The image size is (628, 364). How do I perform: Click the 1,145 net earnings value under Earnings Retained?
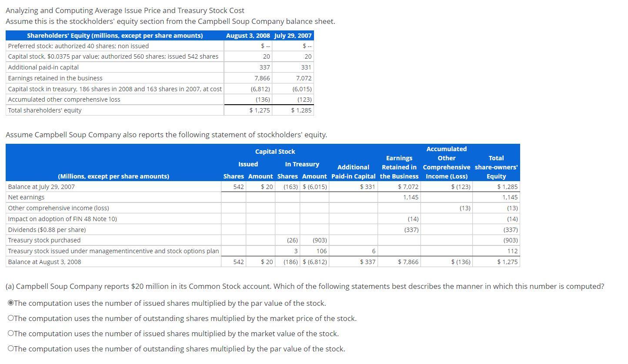click(x=411, y=197)
